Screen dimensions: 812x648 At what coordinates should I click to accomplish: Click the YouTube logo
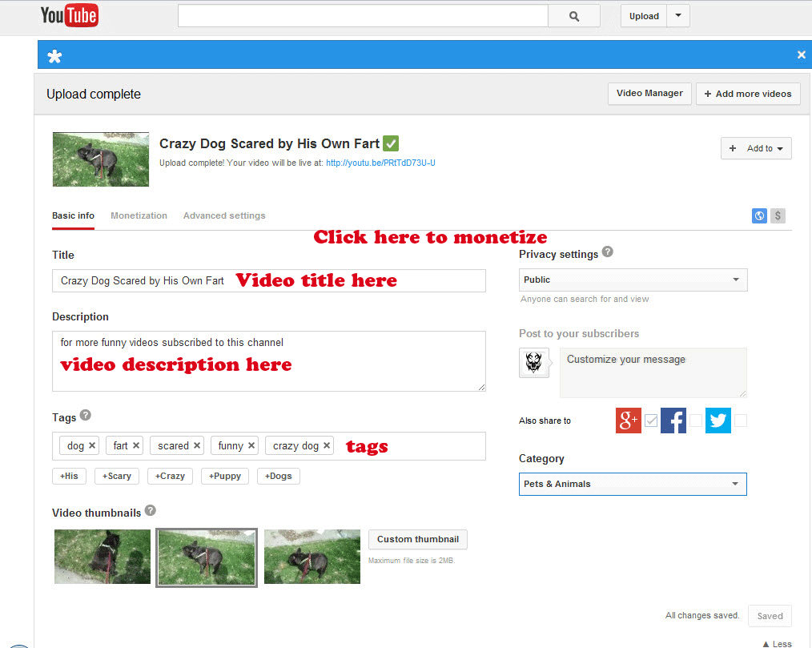[69, 14]
